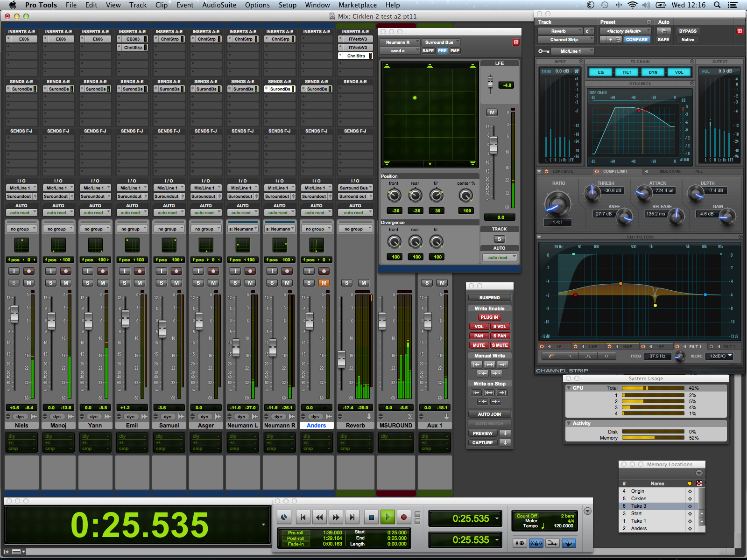The image size is (747, 560).
Task: Click AUTO JOIN in the automation panel
Action: tap(489, 414)
